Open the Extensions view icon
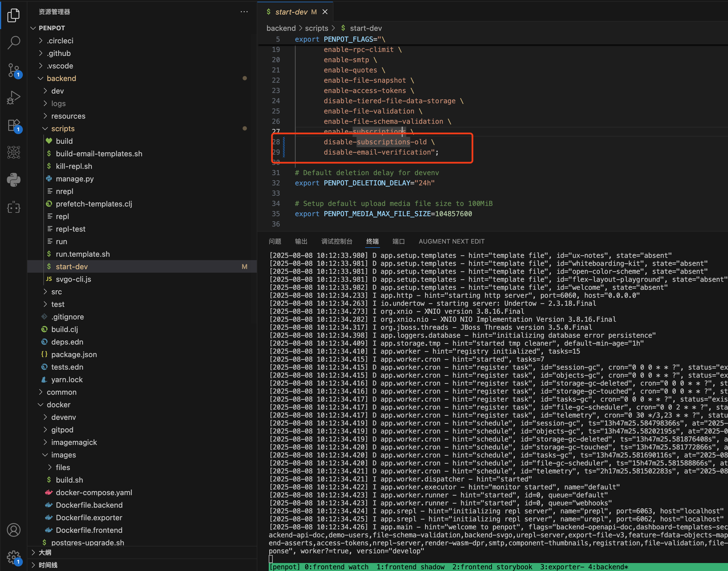Viewport: 728px width, 571px height. [x=13, y=125]
